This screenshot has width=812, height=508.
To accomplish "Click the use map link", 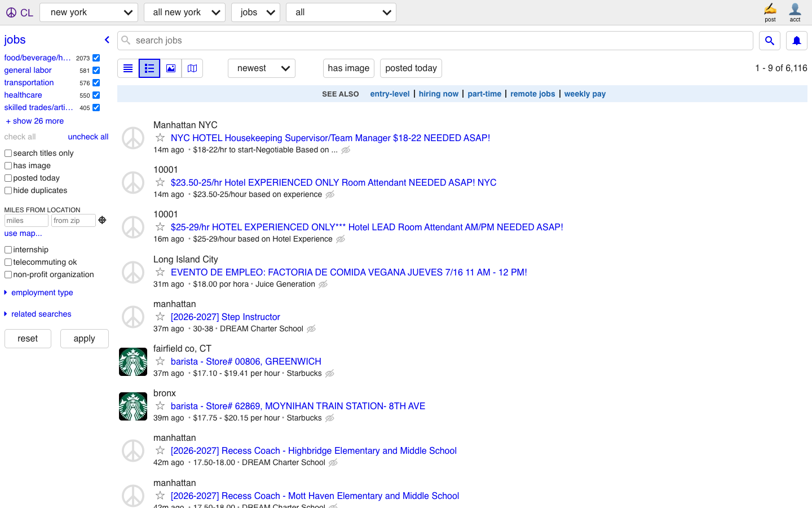I will pyautogui.click(x=23, y=233).
